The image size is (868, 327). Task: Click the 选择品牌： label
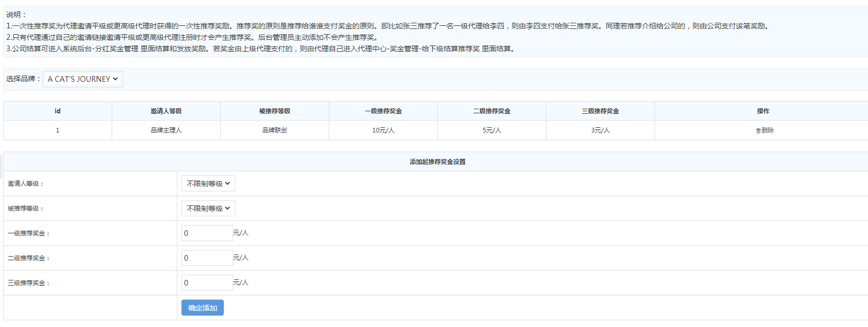point(23,79)
